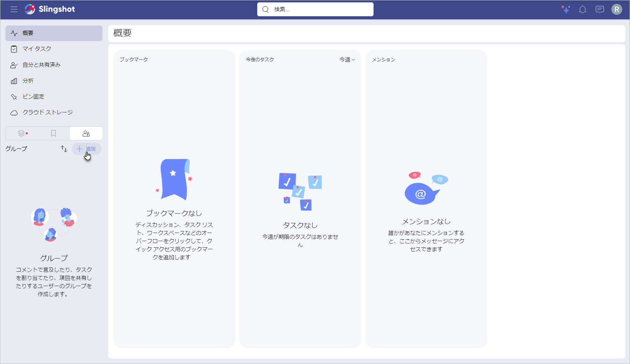
Task: Open マイ タスク in the sidebar
Action: coord(54,49)
